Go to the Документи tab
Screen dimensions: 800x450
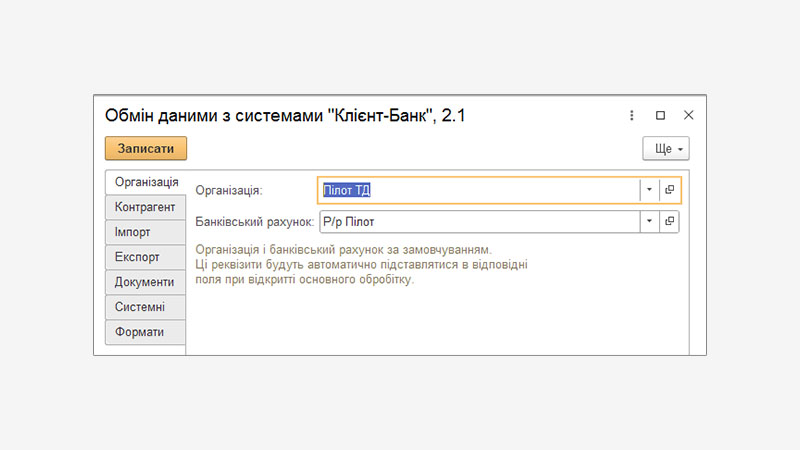click(x=146, y=282)
